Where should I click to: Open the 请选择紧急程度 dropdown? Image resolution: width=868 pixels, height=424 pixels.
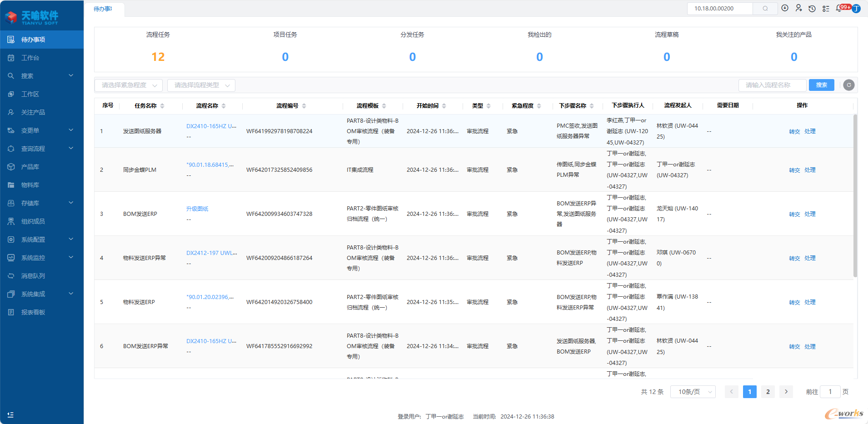[x=129, y=85]
